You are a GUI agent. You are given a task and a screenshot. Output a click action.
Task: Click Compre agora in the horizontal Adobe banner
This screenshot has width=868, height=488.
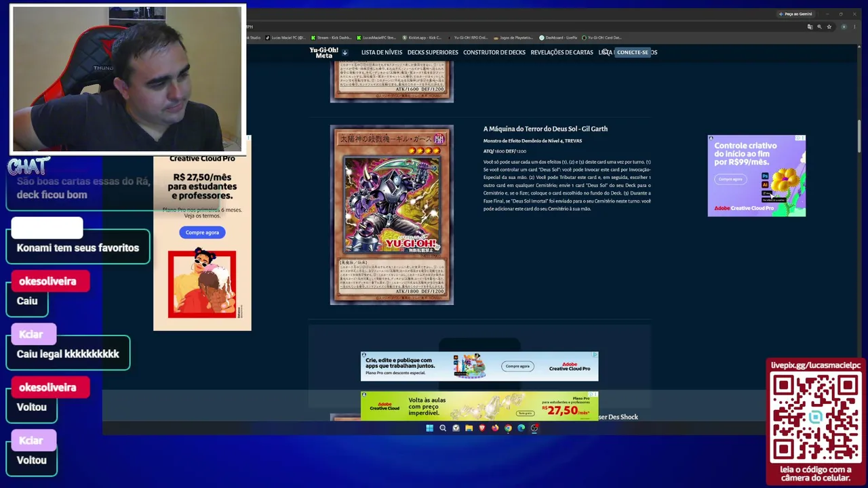[517, 366]
